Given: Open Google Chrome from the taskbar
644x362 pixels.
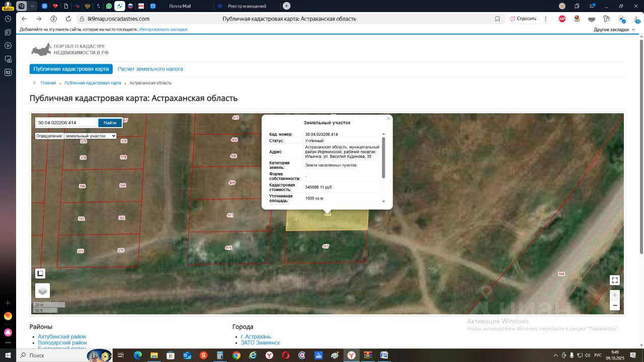Looking at the screenshot, I should point(236,355).
